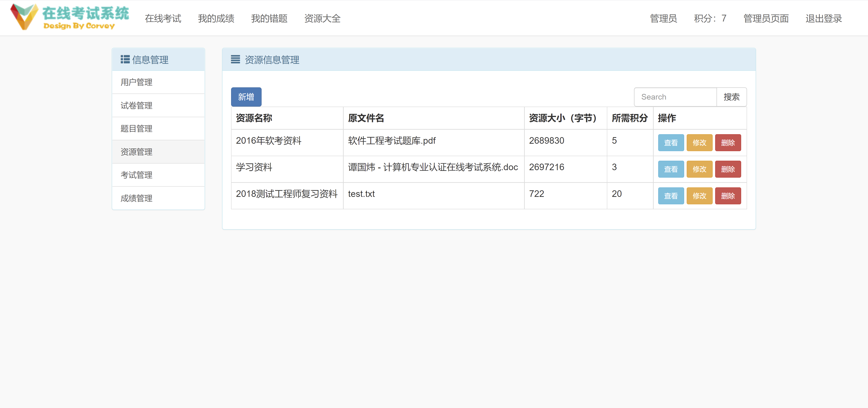
Task: Navigate to 资源大全
Action: coord(322,19)
